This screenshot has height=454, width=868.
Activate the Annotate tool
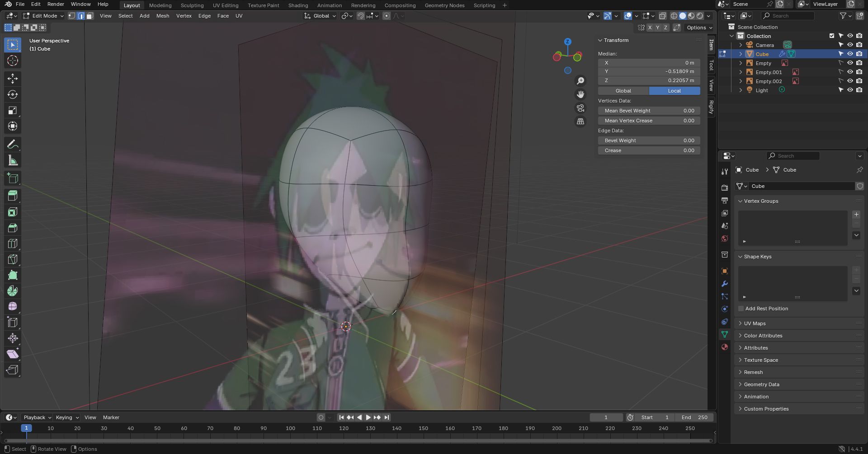point(13,145)
